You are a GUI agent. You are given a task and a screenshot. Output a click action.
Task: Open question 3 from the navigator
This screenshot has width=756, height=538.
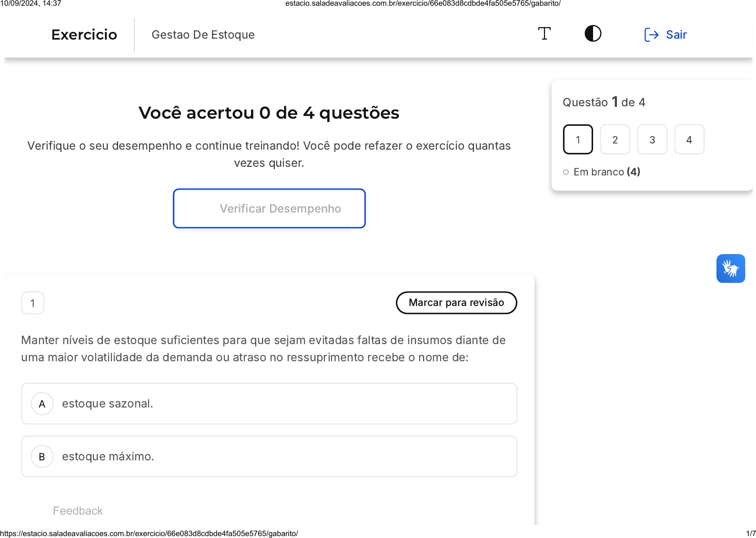click(x=652, y=140)
